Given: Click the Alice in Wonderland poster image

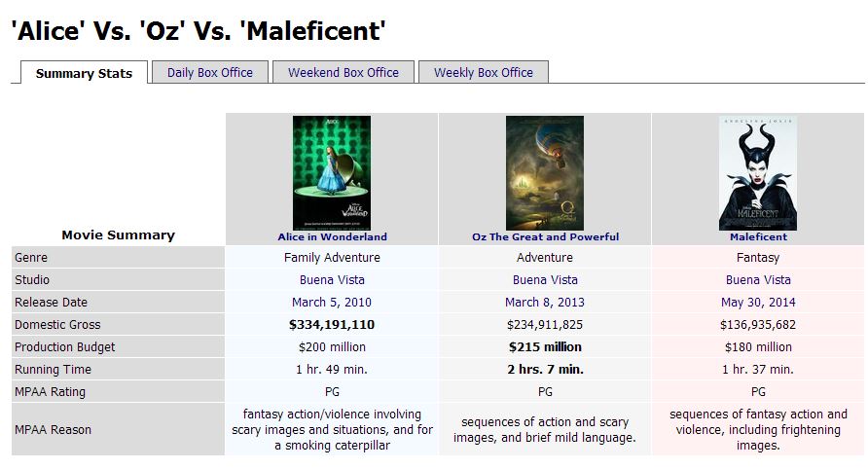Looking at the screenshot, I should tap(332, 172).
